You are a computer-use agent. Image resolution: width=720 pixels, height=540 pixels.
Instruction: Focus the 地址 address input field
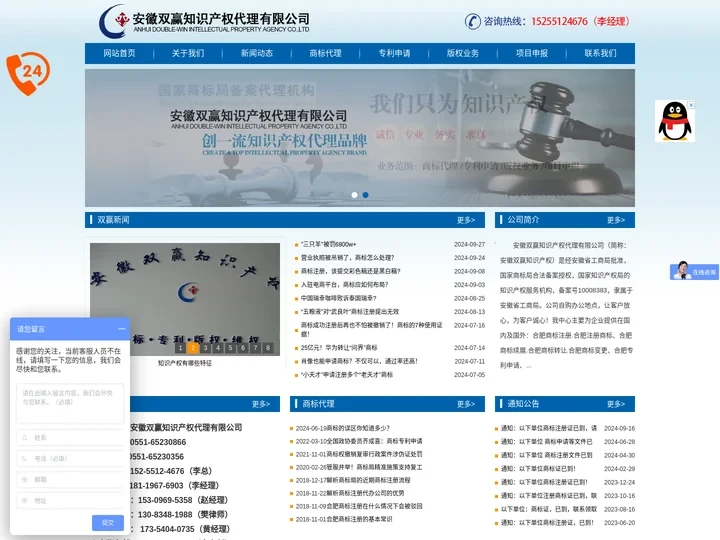pos(70,501)
